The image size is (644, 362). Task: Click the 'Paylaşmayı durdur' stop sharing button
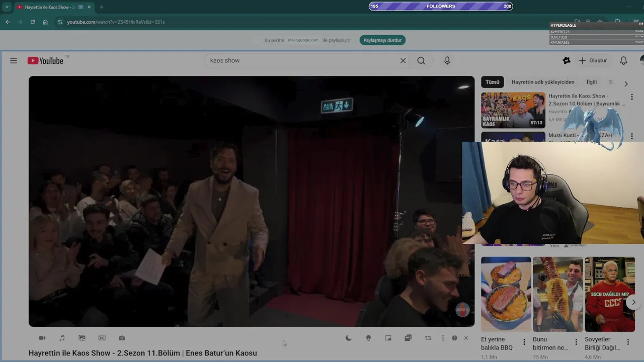(382, 40)
